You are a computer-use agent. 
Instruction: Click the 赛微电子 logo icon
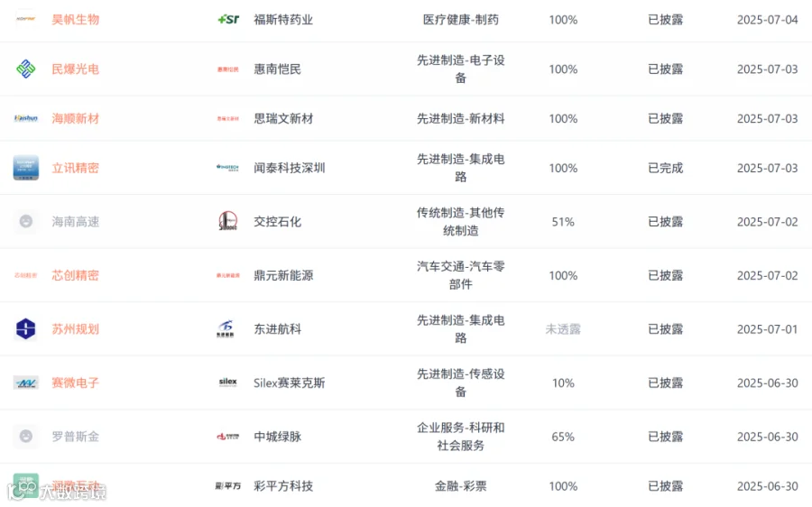coord(26,383)
